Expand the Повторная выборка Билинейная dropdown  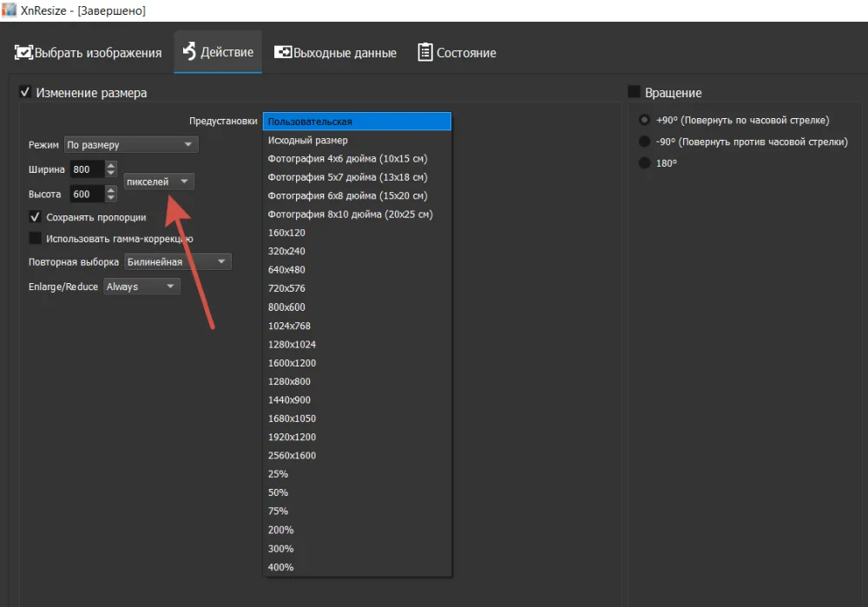(x=177, y=261)
